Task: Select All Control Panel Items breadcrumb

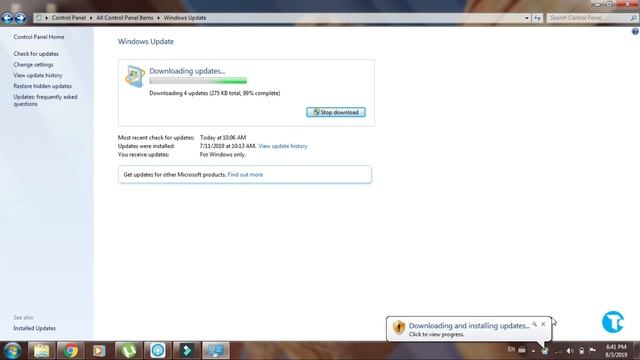Action: (125, 18)
